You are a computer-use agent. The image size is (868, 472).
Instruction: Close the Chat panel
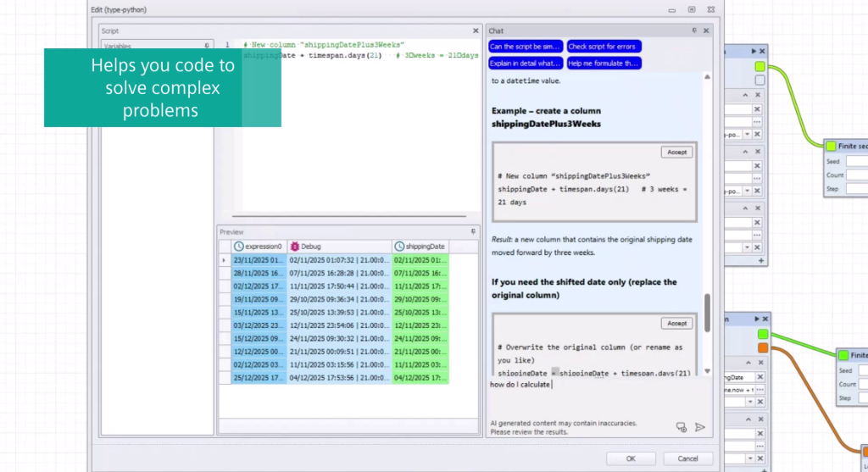pyautogui.click(x=706, y=31)
